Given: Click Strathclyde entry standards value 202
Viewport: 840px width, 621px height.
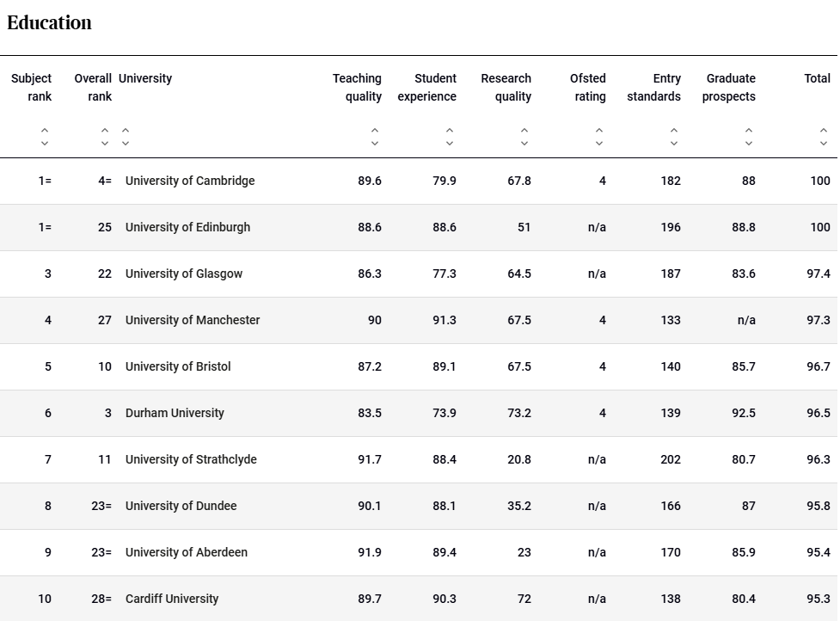Looking at the screenshot, I should pos(671,459).
